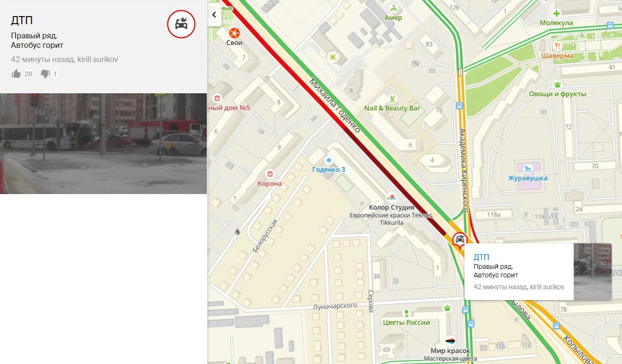Select the Корона hotel marker
Viewport: 622px width, 364px height.
tap(270, 174)
